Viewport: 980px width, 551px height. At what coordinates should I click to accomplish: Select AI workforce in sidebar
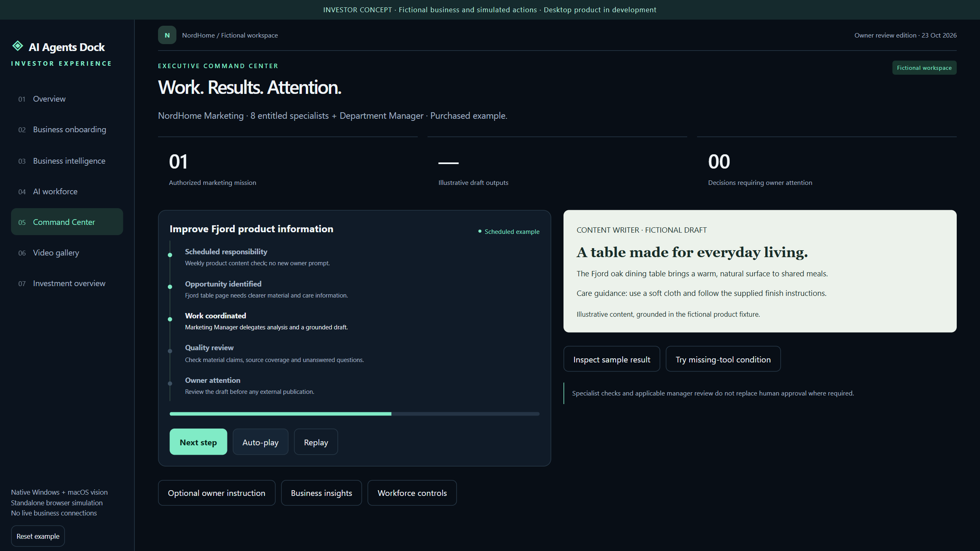point(67,191)
